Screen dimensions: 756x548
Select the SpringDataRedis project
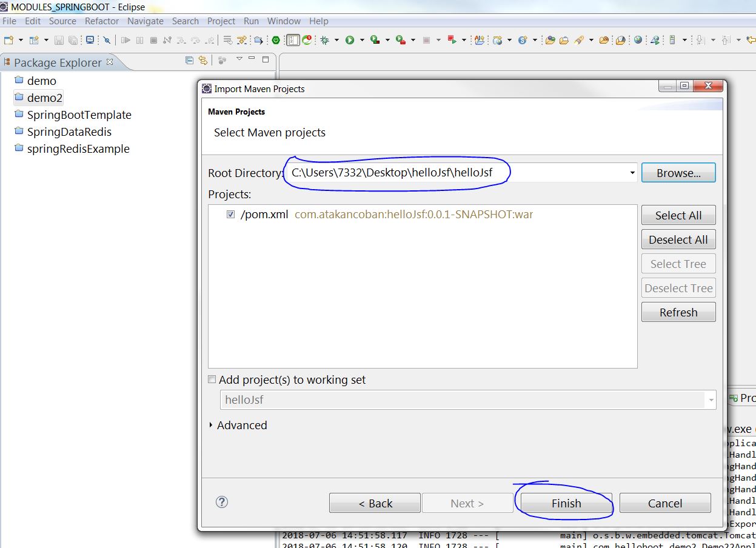click(63, 132)
